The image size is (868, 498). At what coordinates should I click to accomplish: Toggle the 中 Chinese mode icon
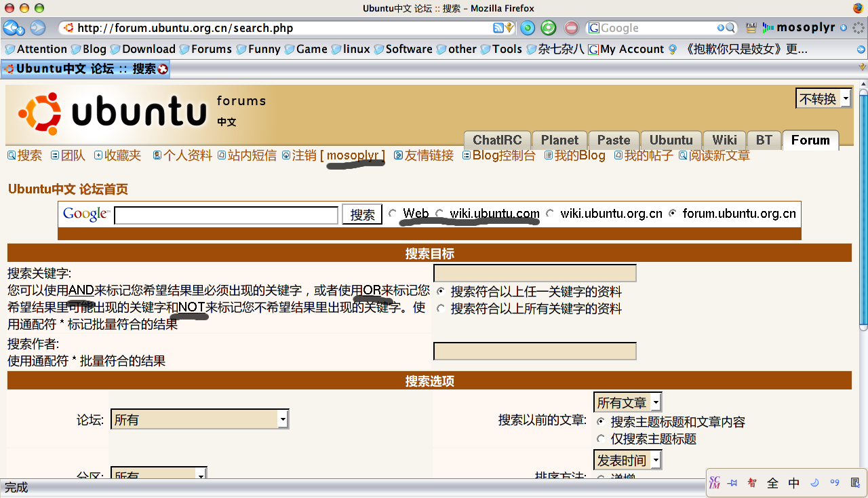(x=794, y=483)
